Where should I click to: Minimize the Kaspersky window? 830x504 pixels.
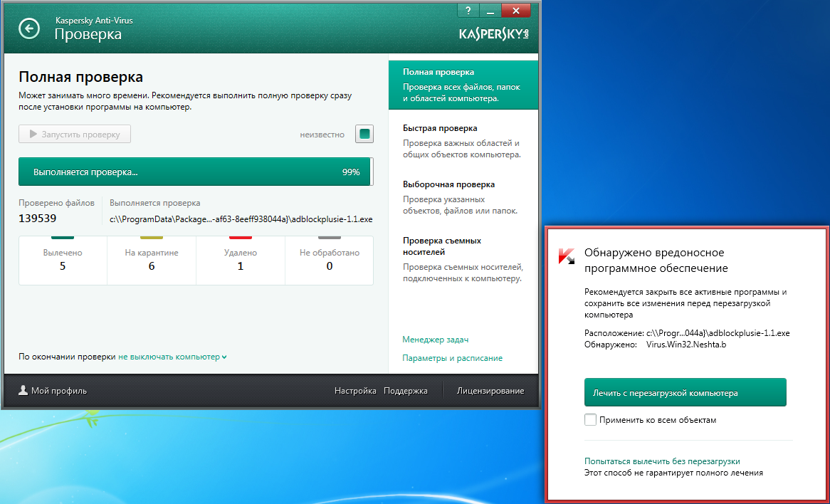click(490, 10)
